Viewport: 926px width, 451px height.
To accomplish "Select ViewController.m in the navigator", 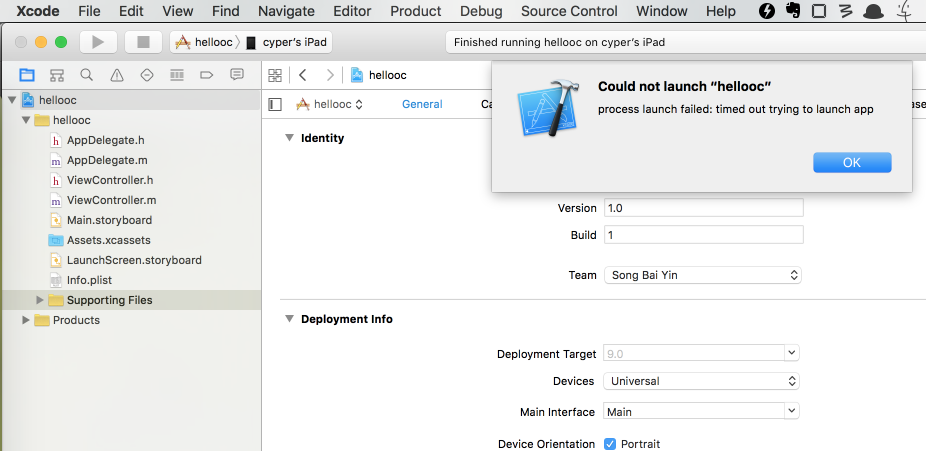I will pos(111,200).
